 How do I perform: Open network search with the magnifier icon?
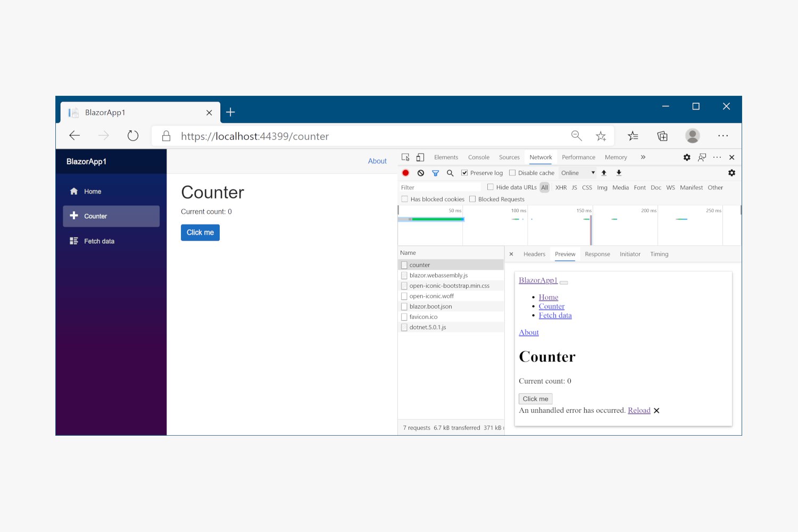point(450,173)
